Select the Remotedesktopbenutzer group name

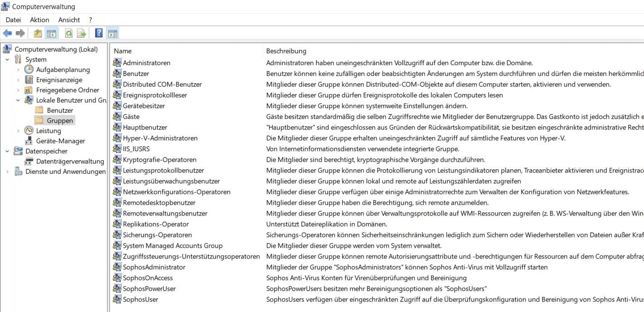pos(160,202)
